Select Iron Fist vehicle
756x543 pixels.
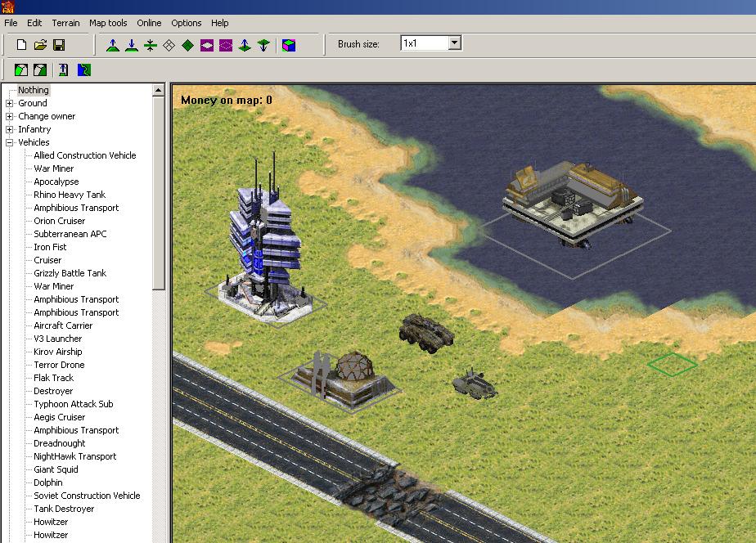(x=50, y=247)
